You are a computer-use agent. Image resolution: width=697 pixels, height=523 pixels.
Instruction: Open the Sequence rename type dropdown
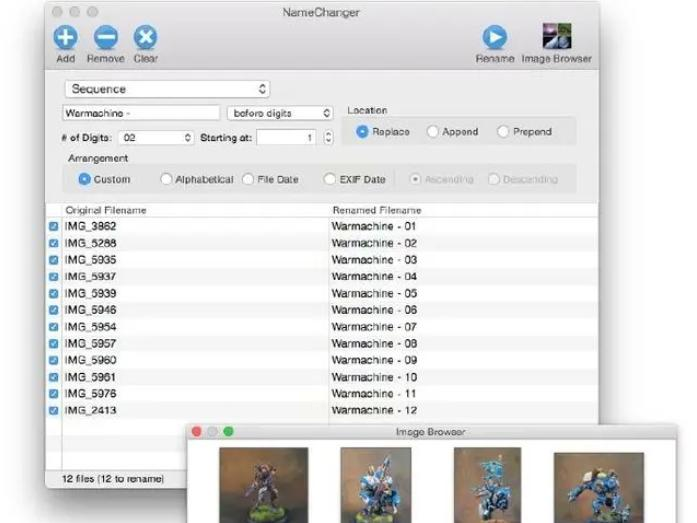click(167, 89)
